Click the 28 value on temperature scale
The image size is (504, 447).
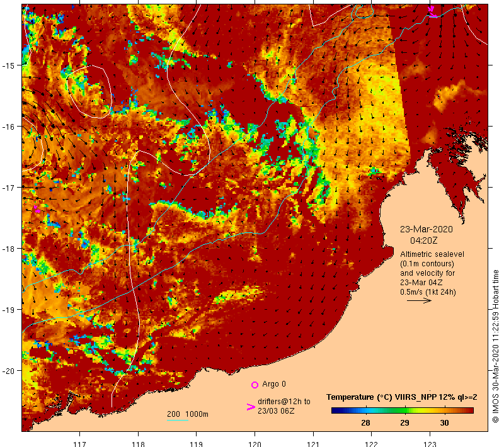coord(365,422)
